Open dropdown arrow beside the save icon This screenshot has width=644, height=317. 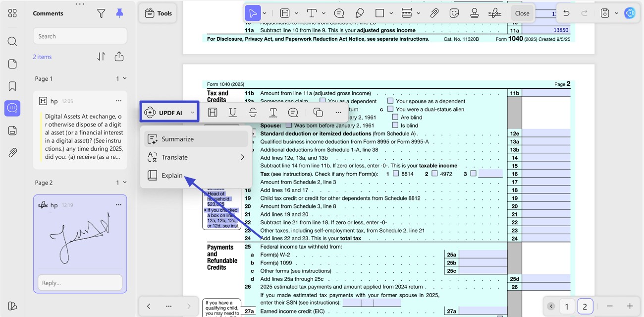coord(617,13)
